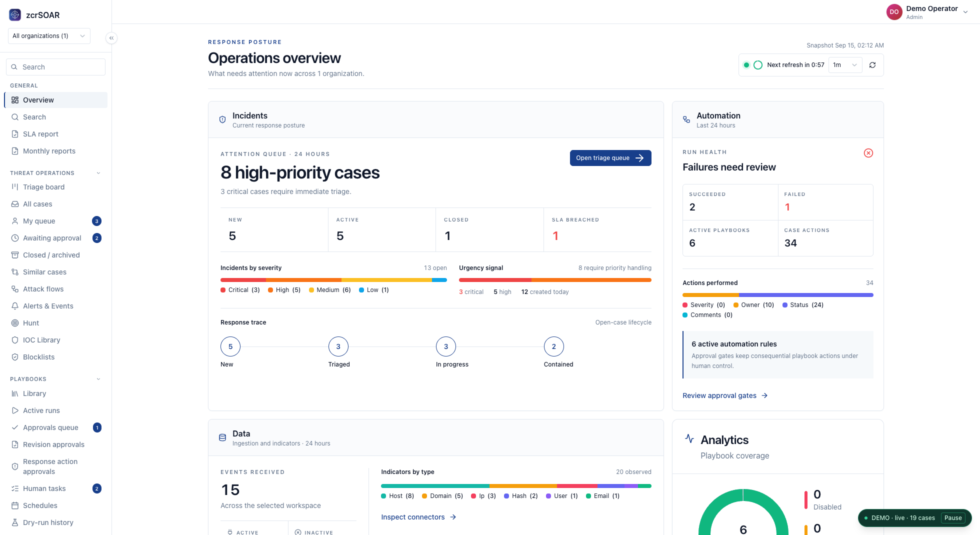Click the manual refresh icon
The width and height of the screenshot is (980, 535).
(x=872, y=65)
